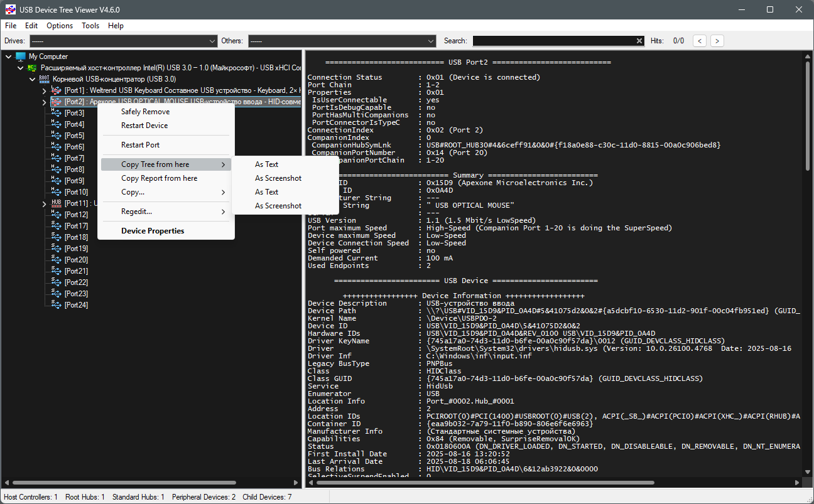Click Root Hubs: 1 in the status bar

tap(85, 497)
